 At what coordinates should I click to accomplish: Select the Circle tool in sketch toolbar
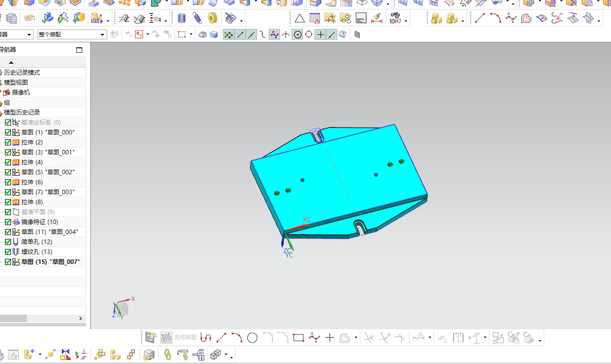[252, 338]
